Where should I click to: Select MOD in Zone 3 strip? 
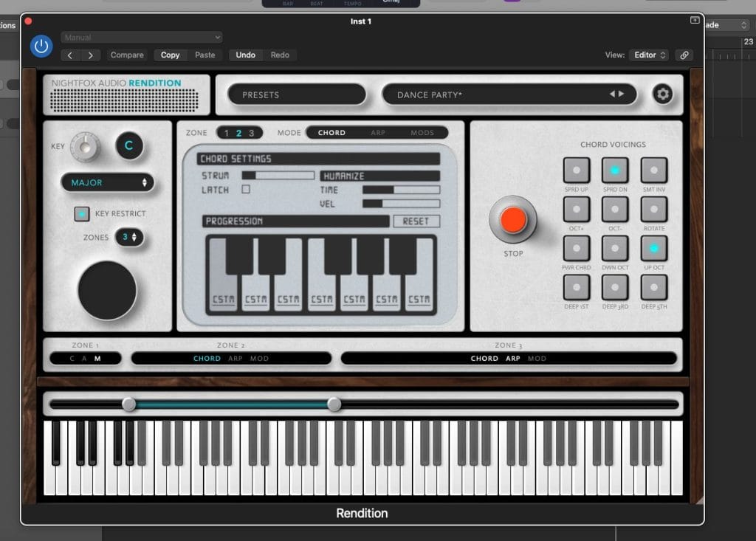click(537, 358)
